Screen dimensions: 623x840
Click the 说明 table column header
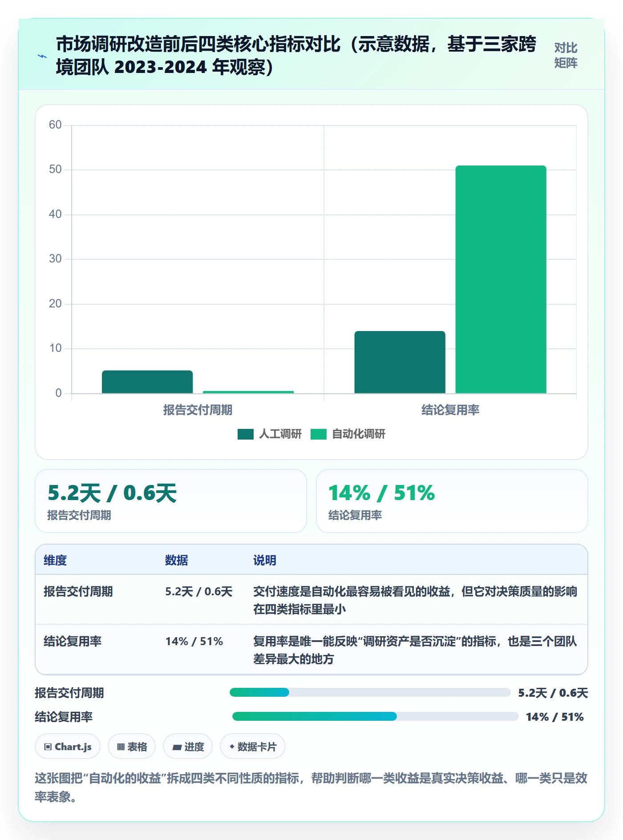click(265, 560)
